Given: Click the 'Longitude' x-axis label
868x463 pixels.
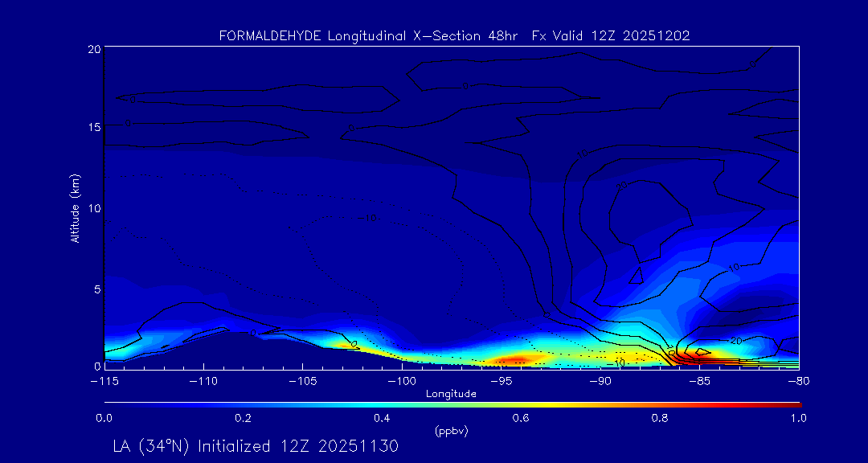Looking at the screenshot, I should [x=451, y=394].
